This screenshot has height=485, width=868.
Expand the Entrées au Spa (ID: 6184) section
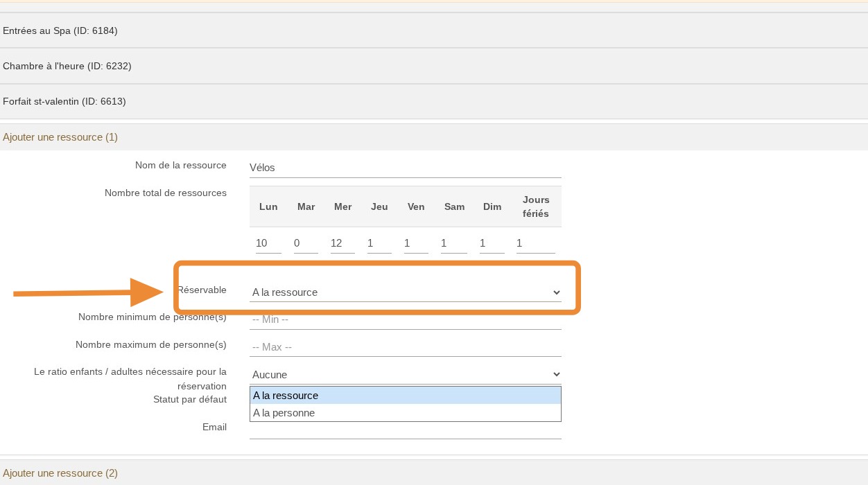[x=434, y=30]
